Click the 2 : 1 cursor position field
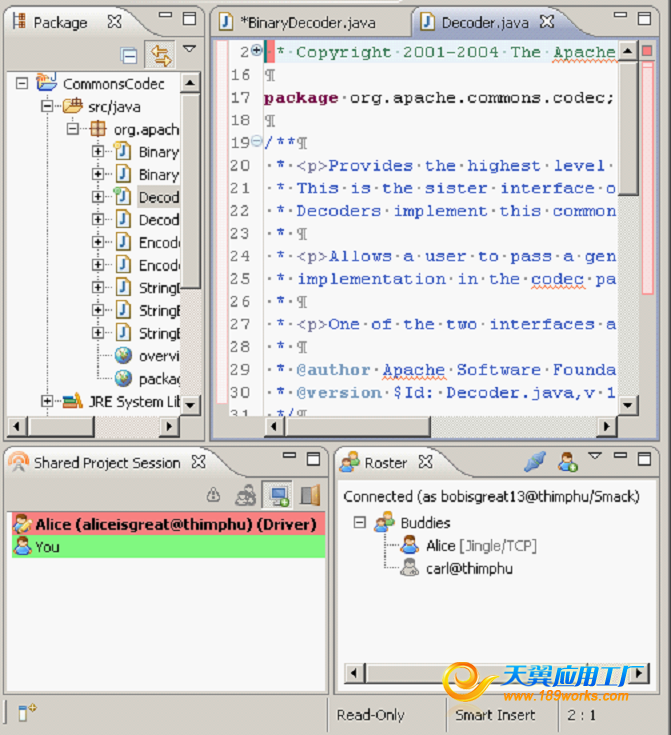This screenshot has width=671, height=735. click(x=581, y=715)
